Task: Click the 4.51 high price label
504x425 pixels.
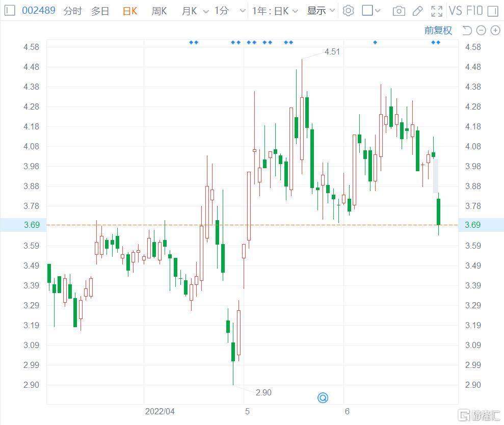Action: 332,51
